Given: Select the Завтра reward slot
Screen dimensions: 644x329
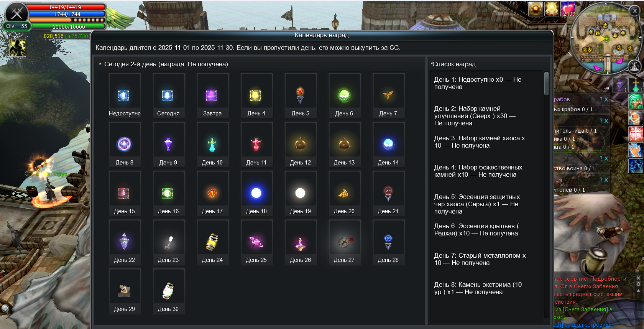Looking at the screenshot, I should pyautogui.click(x=212, y=95).
